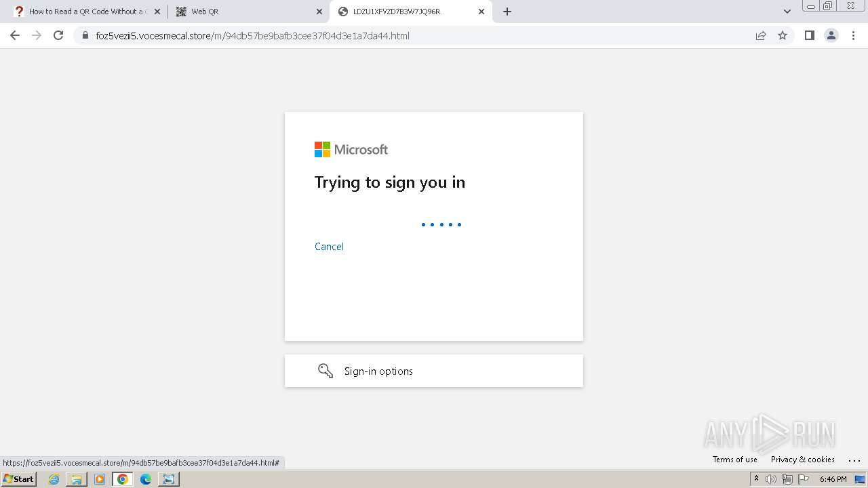This screenshot has height=488, width=868.
Task: Open the browser side panel
Action: tap(809, 35)
